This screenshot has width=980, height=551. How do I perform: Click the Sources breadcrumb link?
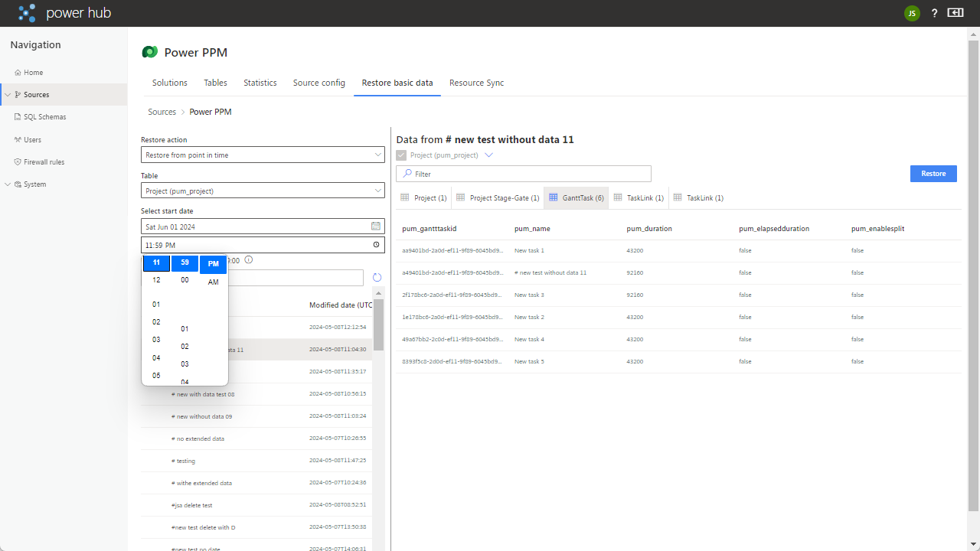[x=162, y=112]
